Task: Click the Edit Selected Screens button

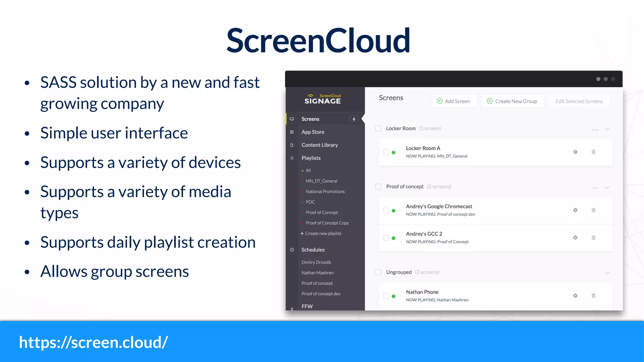Action: coord(579,101)
